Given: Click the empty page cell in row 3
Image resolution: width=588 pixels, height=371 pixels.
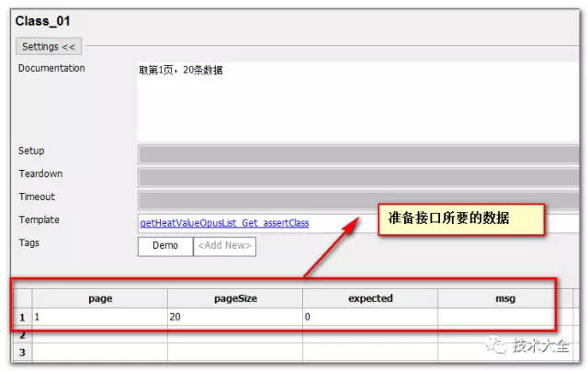Looking at the screenshot, I should tap(100, 353).
